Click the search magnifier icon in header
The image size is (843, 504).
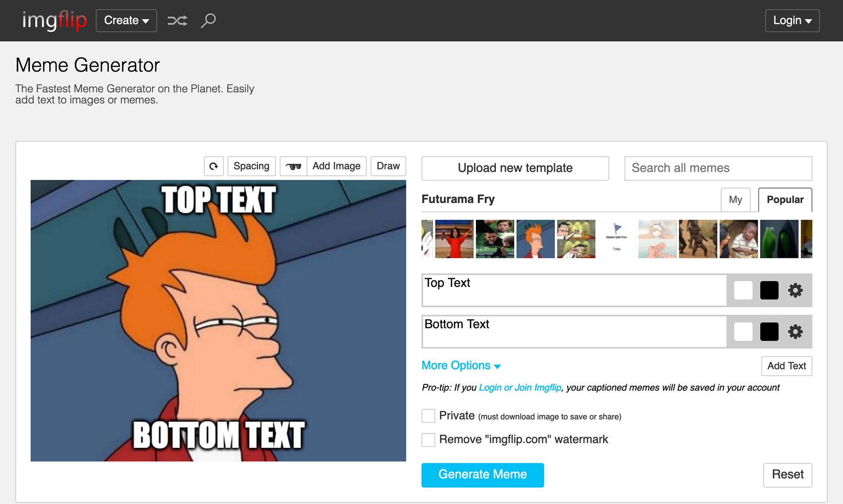point(209,21)
